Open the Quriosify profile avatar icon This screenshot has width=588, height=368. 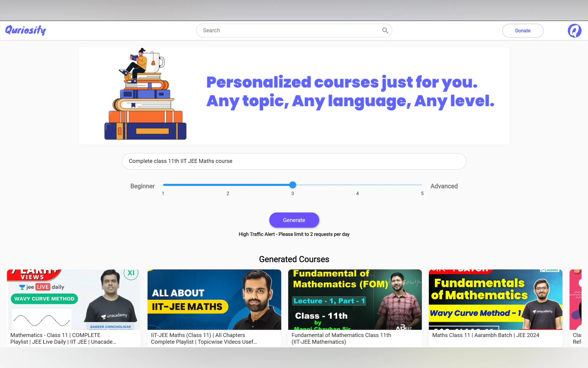click(x=574, y=30)
